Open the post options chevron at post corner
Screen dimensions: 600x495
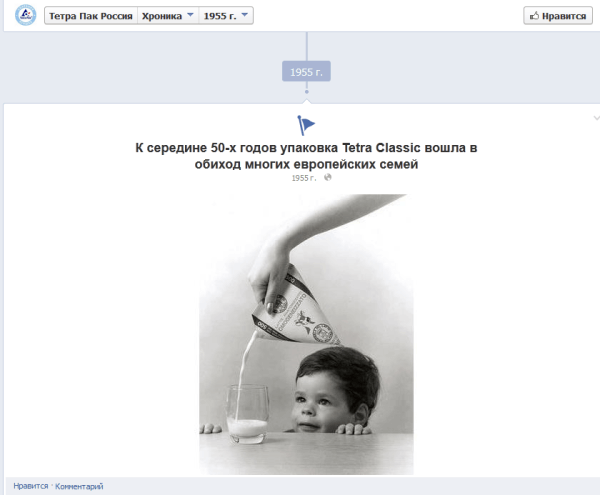coord(596,117)
